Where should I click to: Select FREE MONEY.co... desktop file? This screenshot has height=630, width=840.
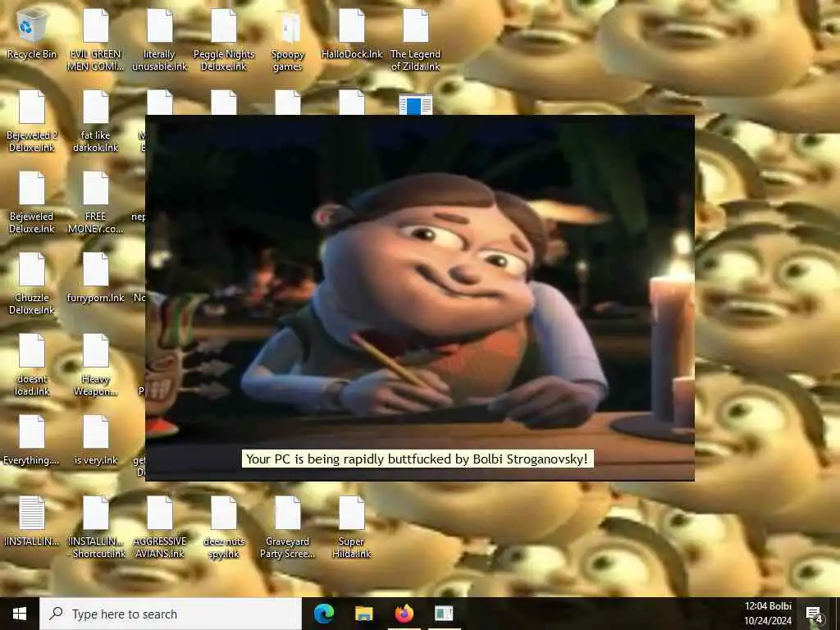[95, 203]
